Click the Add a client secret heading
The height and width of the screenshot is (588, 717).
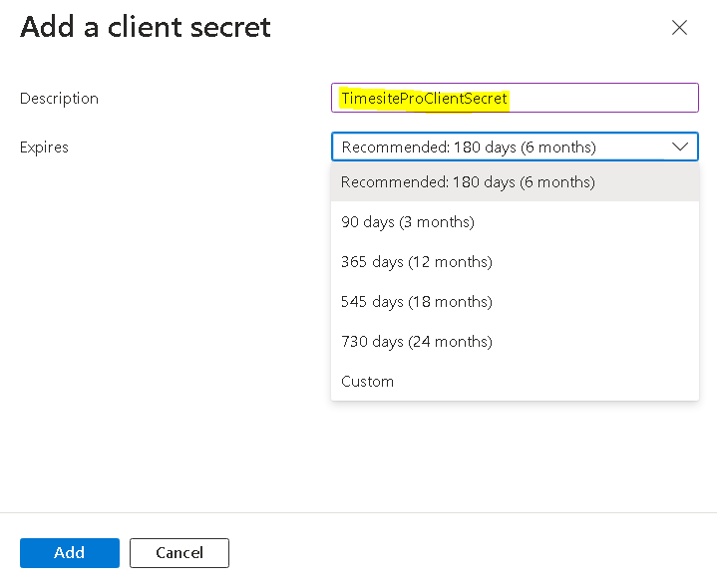coord(146,27)
